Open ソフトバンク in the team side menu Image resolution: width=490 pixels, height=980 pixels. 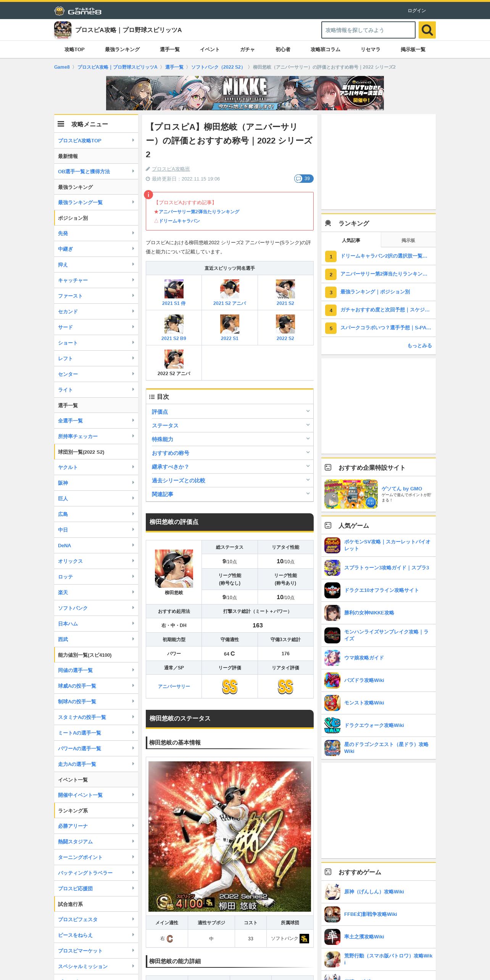[x=96, y=608]
